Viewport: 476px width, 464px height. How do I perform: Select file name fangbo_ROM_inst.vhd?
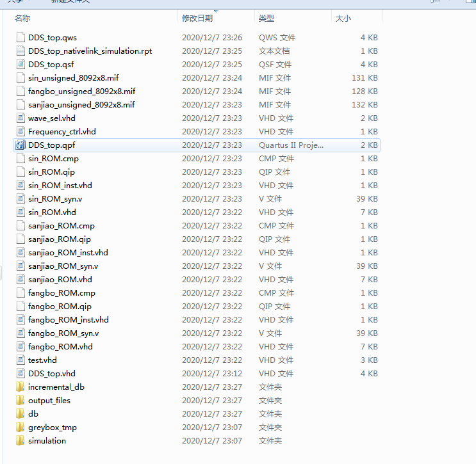point(69,319)
